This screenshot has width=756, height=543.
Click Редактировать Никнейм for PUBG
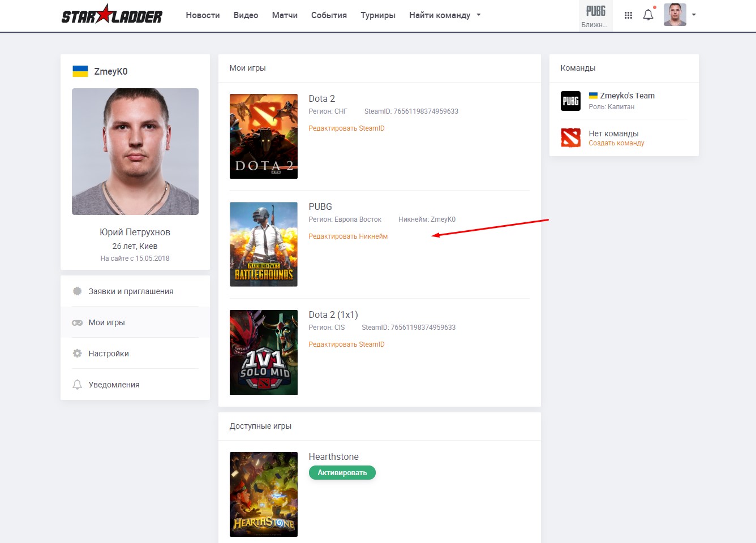pos(348,236)
